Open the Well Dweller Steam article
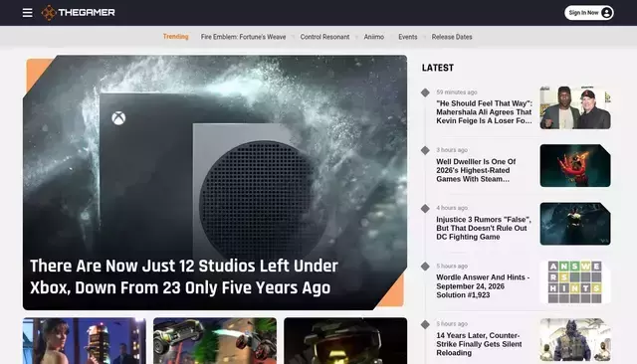637x364 pixels. coord(476,170)
